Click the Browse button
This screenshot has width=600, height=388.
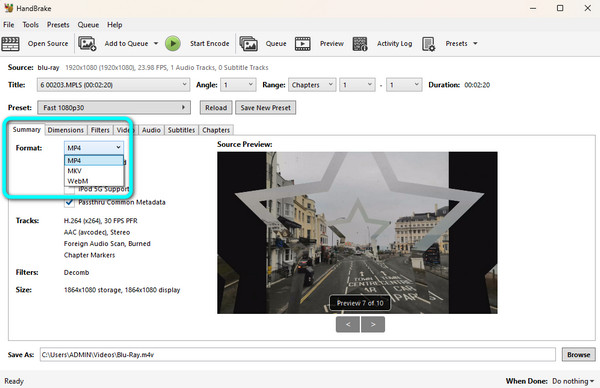(x=579, y=355)
